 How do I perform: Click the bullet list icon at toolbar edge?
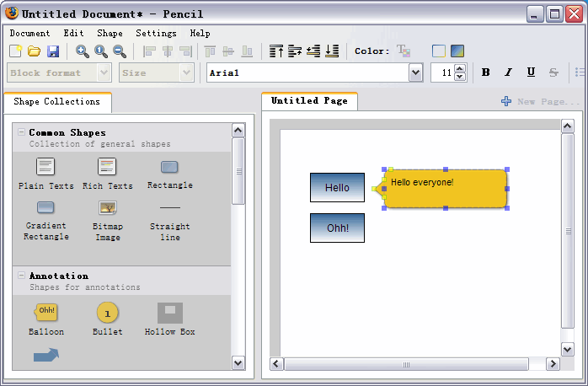(580, 72)
